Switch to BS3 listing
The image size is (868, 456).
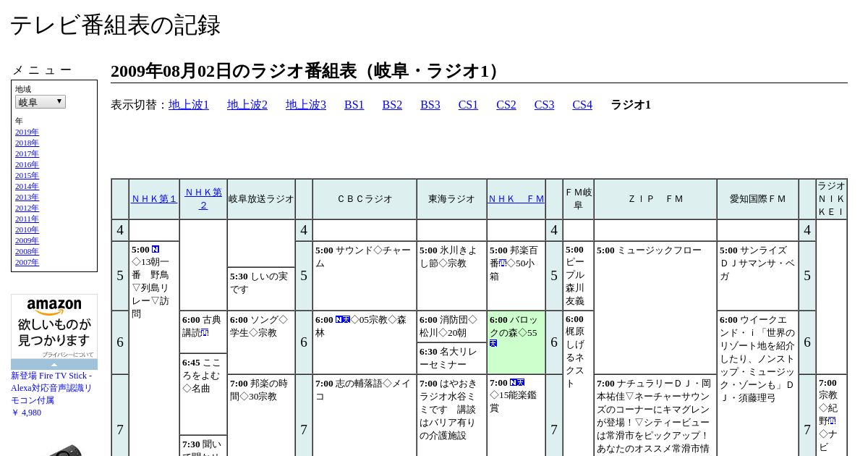click(430, 105)
